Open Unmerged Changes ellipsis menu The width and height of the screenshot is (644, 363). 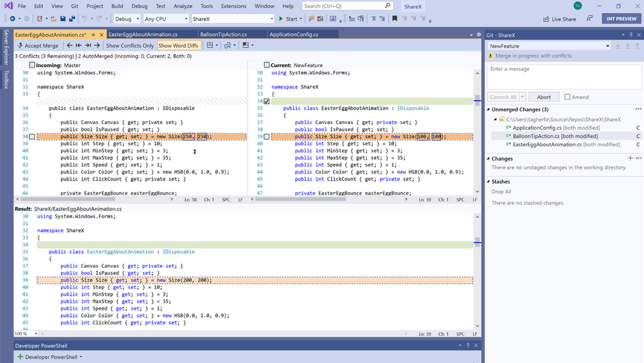(x=638, y=110)
